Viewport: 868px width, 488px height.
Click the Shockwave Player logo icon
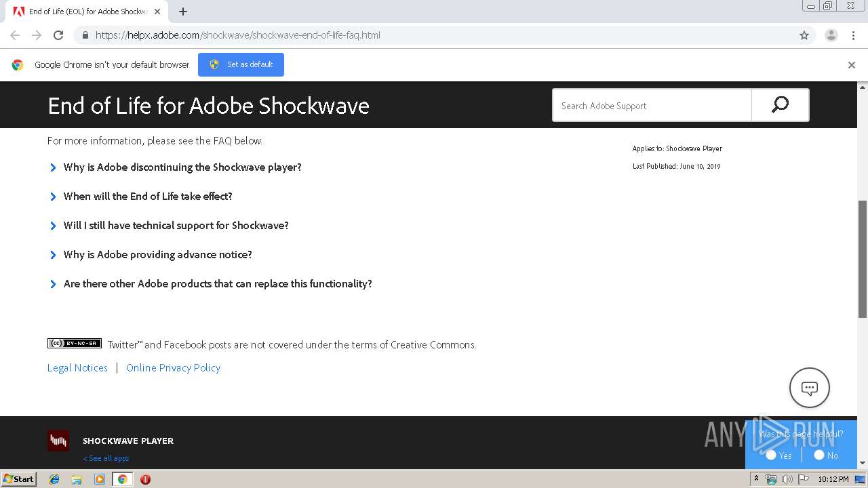point(58,441)
